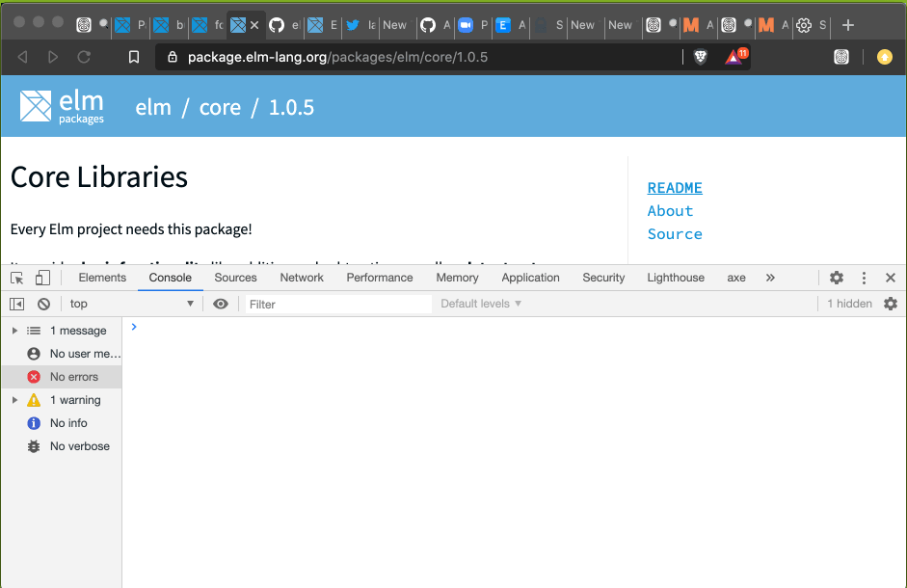Viewport: 907px width, 588px height.
Task: Click the elm breadcrumb link
Action: click(153, 108)
